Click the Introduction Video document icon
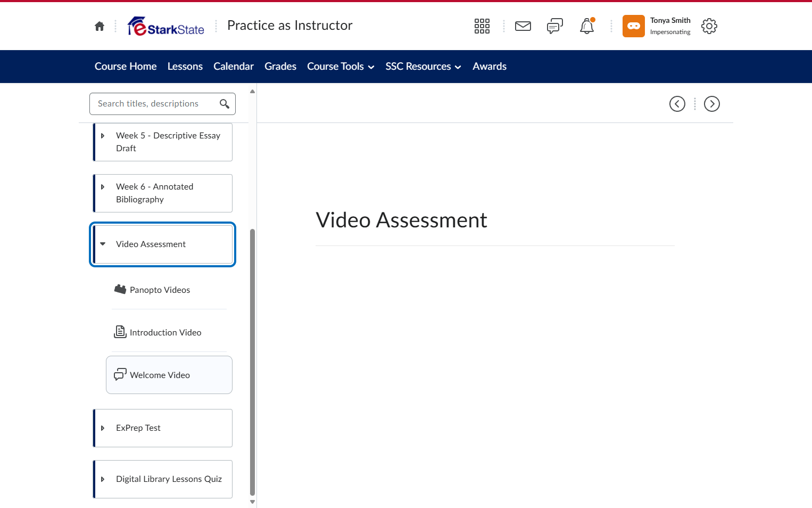The width and height of the screenshot is (812, 508). (120, 332)
